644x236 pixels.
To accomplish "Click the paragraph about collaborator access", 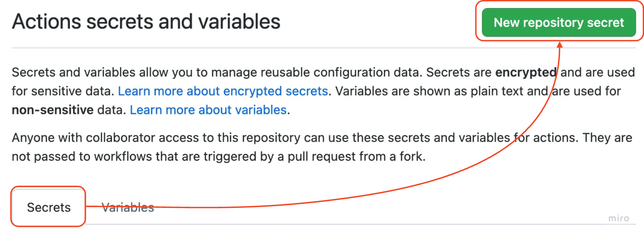I will [x=322, y=147].
